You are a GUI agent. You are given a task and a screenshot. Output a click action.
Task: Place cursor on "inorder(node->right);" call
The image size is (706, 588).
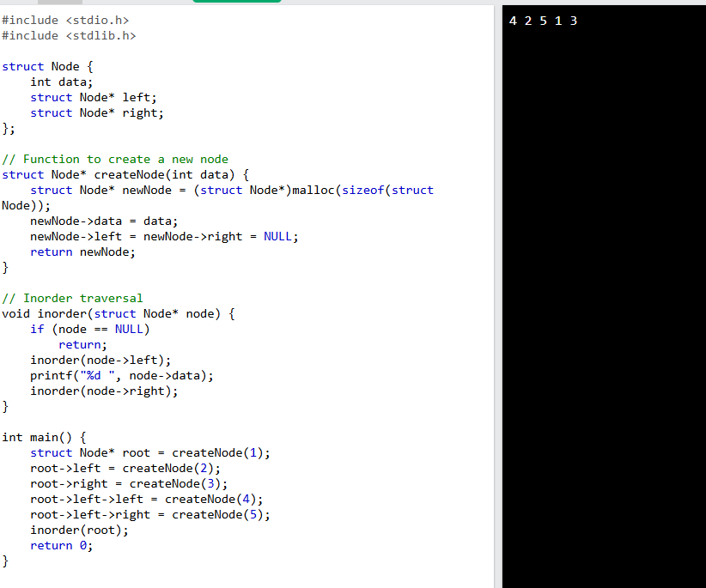[x=104, y=391]
